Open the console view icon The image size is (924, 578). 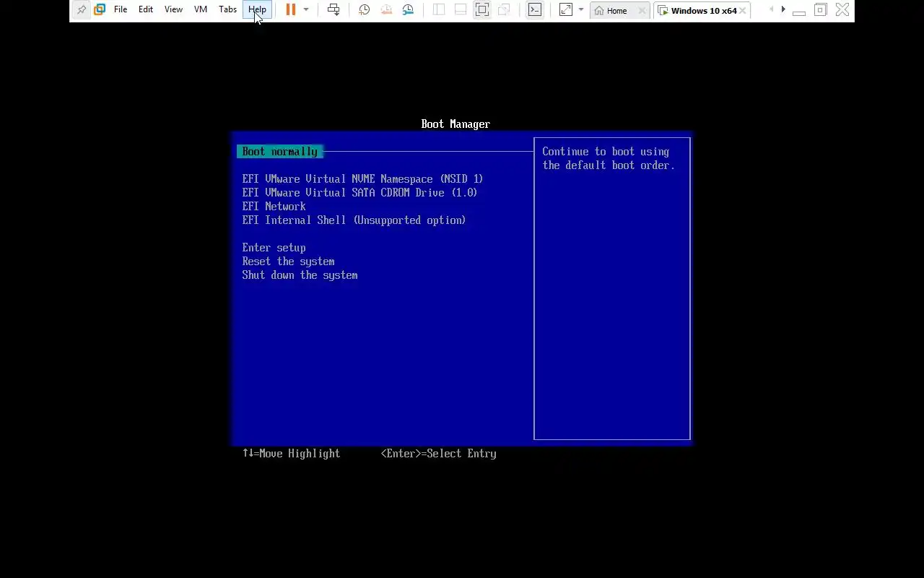click(x=535, y=10)
